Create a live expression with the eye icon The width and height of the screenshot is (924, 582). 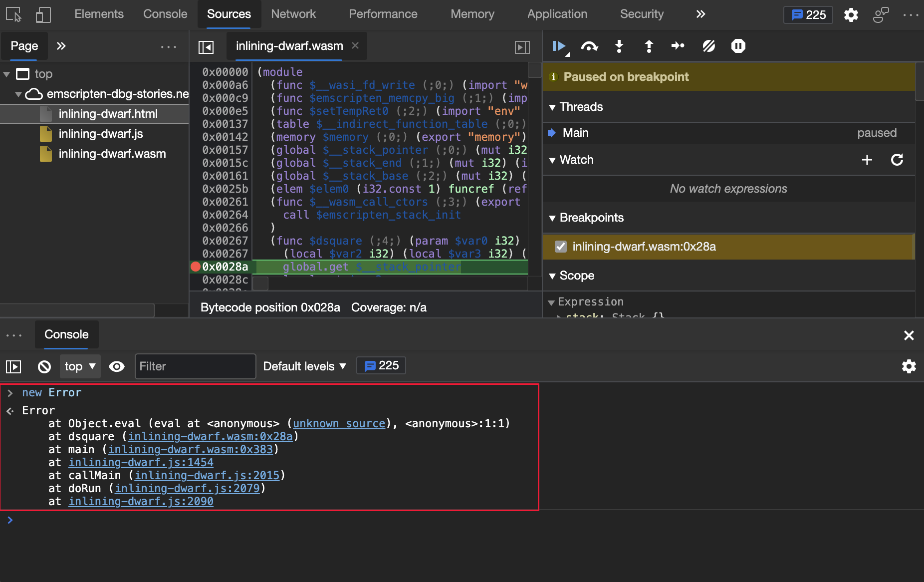[x=117, y=366]
